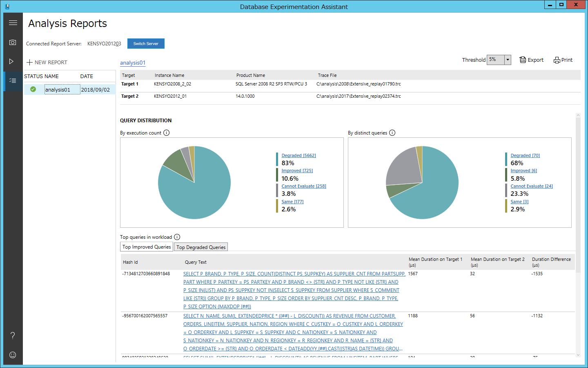Click the green check status icon of analysis01
The width and height of the screenshot is (588, 368).
(x=33, y=89)
